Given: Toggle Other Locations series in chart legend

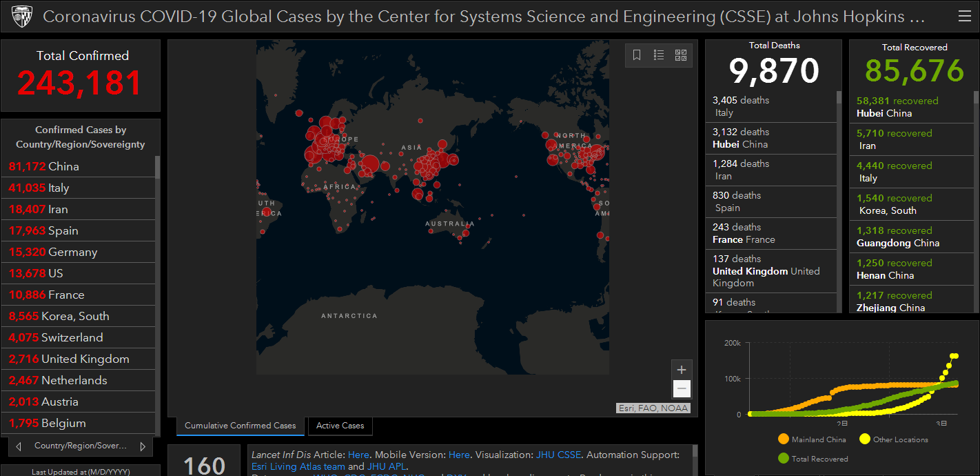Looking at the screenshot, I should (x=894, y=439).
